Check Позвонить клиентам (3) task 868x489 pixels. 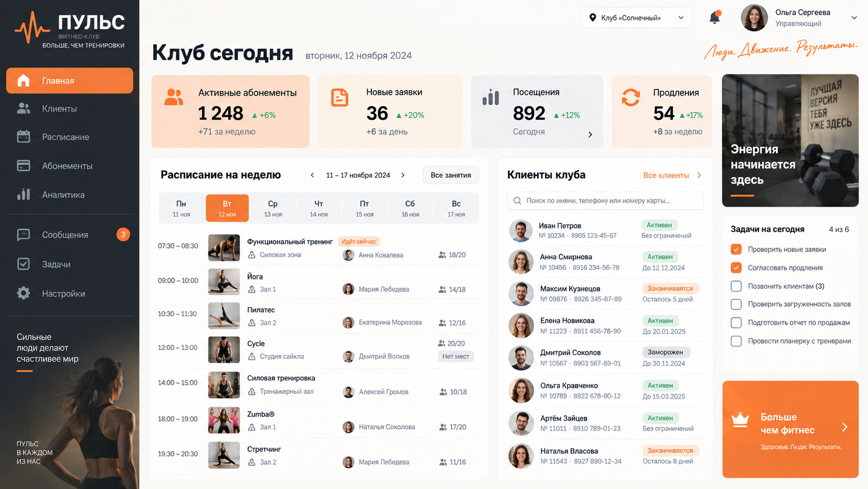click(736, 286)
